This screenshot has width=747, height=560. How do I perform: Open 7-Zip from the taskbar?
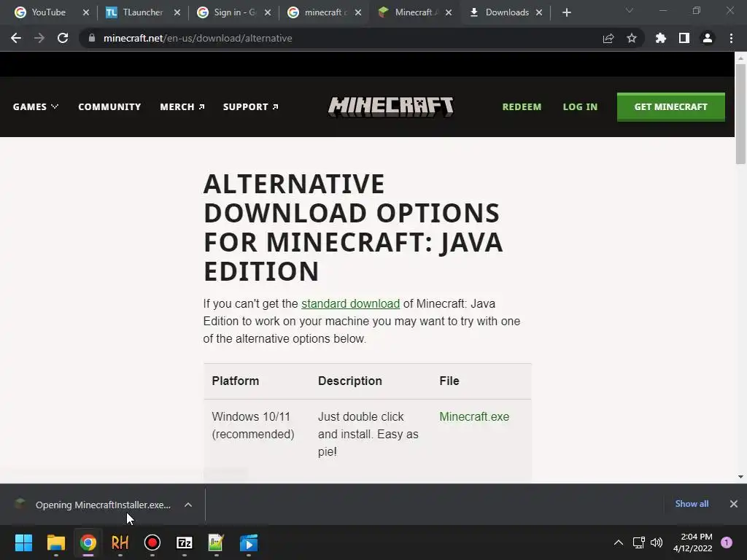185,542
